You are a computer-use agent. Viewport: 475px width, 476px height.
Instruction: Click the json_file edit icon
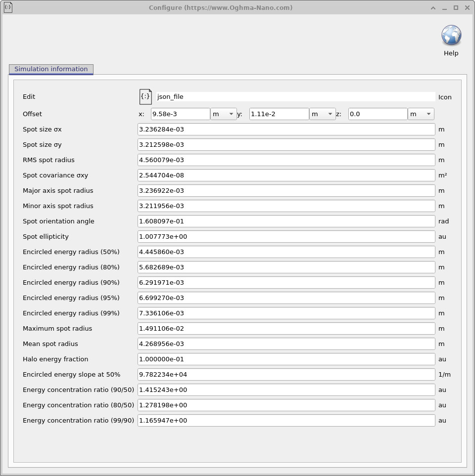[145, 96]
